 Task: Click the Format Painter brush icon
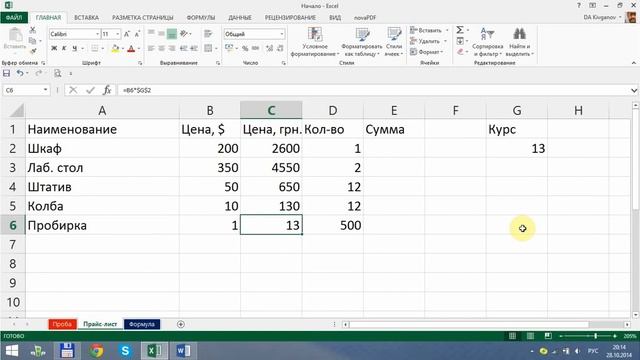33,51
